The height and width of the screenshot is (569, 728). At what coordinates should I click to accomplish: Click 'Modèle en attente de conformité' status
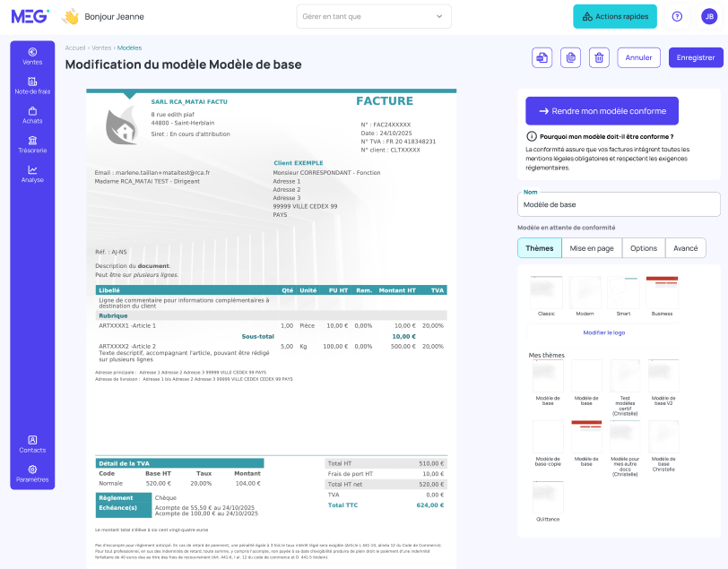point(566,228)
